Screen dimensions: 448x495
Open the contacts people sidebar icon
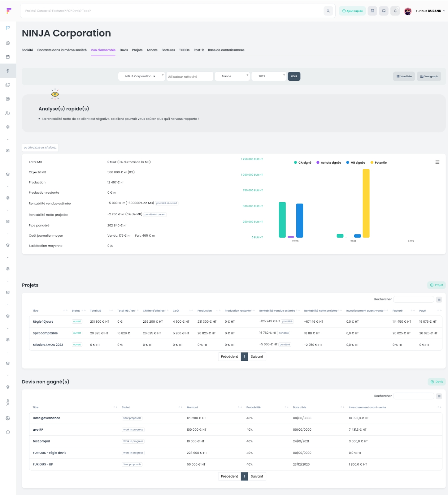8,113
